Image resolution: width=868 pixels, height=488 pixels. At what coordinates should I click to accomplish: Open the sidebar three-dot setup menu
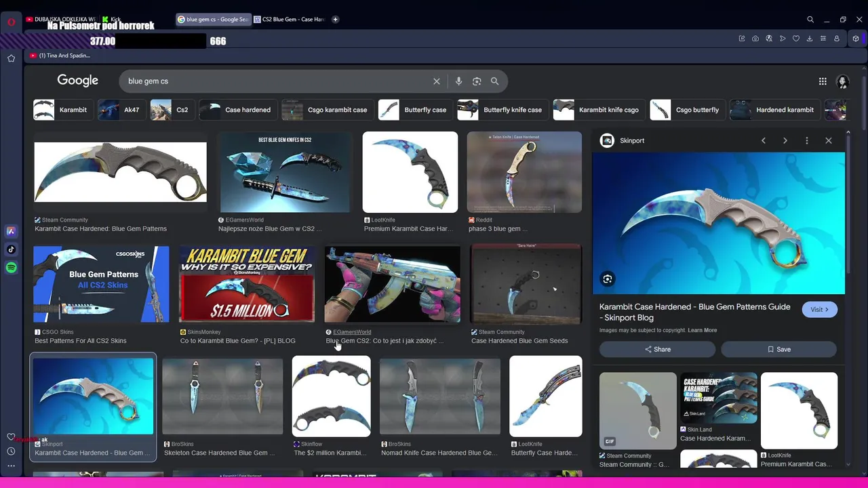[11, 466]
